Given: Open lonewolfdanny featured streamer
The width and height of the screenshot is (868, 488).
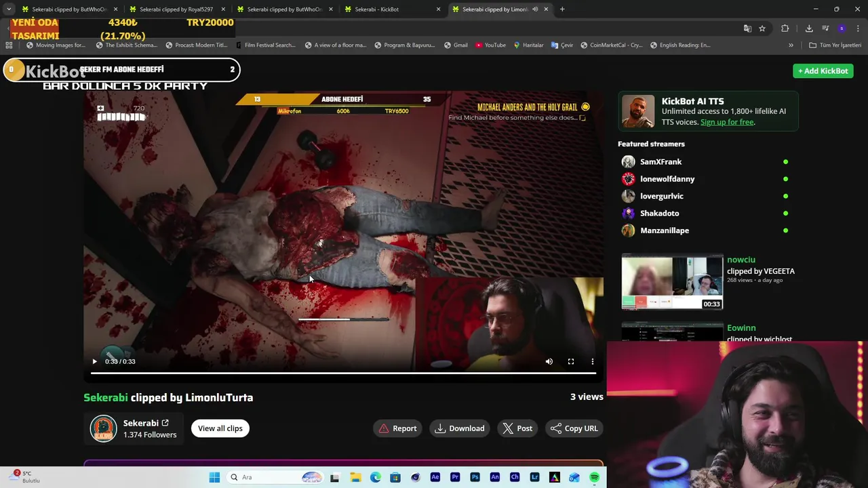Looking at the screenshot, I should click(667, 179).
